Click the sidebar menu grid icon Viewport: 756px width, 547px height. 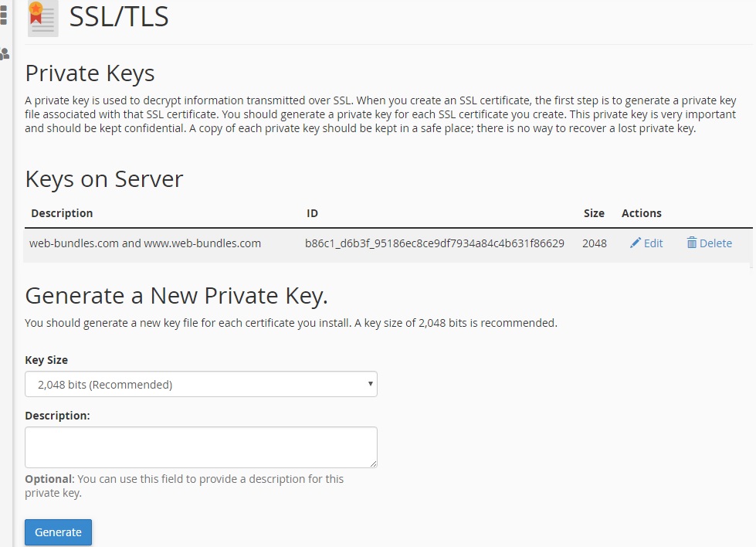(x=4, y=15)
